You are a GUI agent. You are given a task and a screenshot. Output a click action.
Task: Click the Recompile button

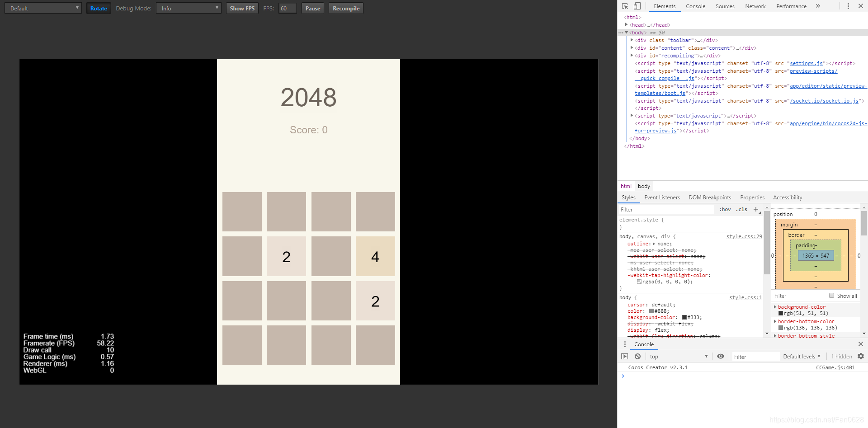point(346,8)
